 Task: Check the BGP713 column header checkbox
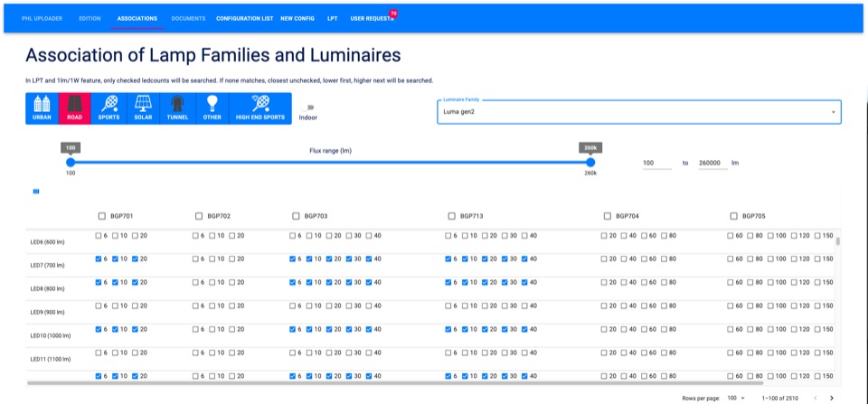452,216
